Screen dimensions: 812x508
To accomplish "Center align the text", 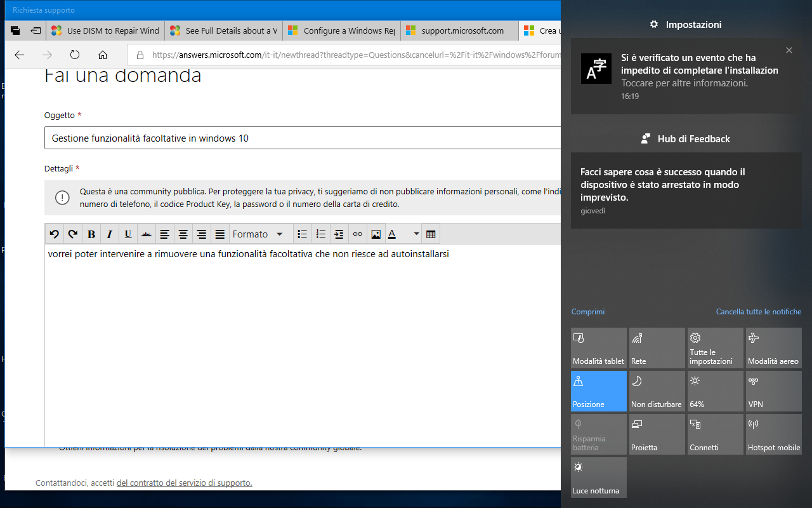I will click(x=183, y=234).
